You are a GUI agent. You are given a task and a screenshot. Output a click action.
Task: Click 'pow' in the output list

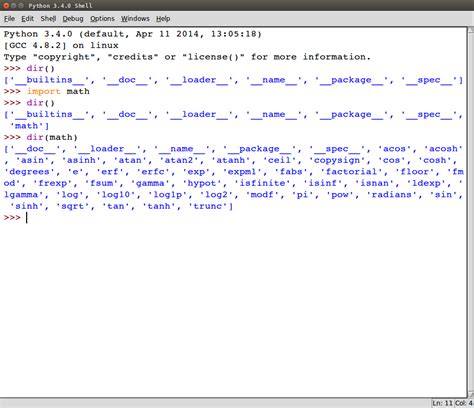click(340, 195)
